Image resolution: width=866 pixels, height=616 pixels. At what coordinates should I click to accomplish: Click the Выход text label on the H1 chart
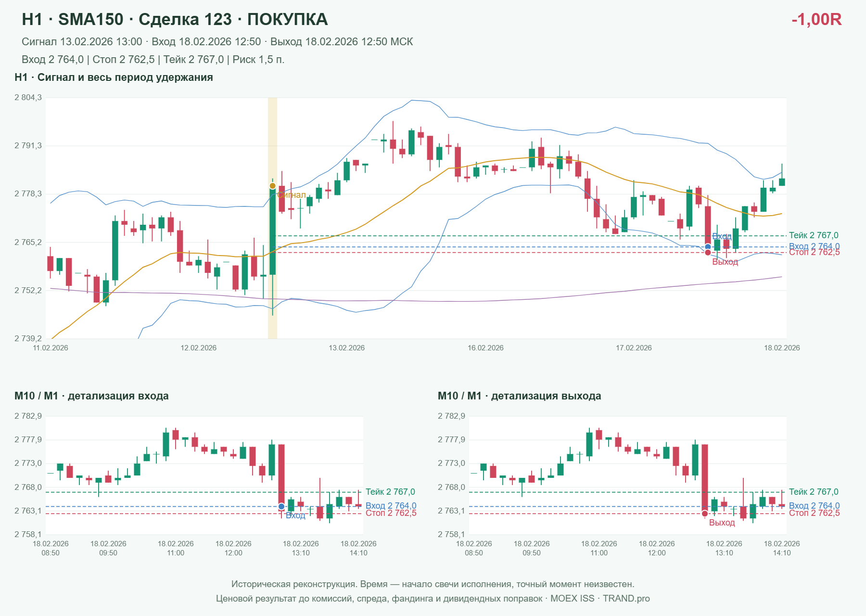click(x=725, y=262)
